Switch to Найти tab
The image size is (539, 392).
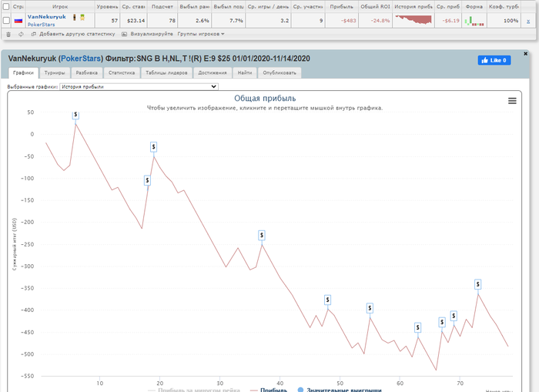(245, 72)
